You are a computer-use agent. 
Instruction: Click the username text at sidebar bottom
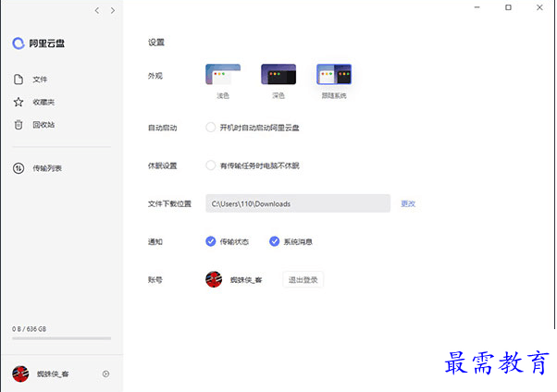coord(53,374)
